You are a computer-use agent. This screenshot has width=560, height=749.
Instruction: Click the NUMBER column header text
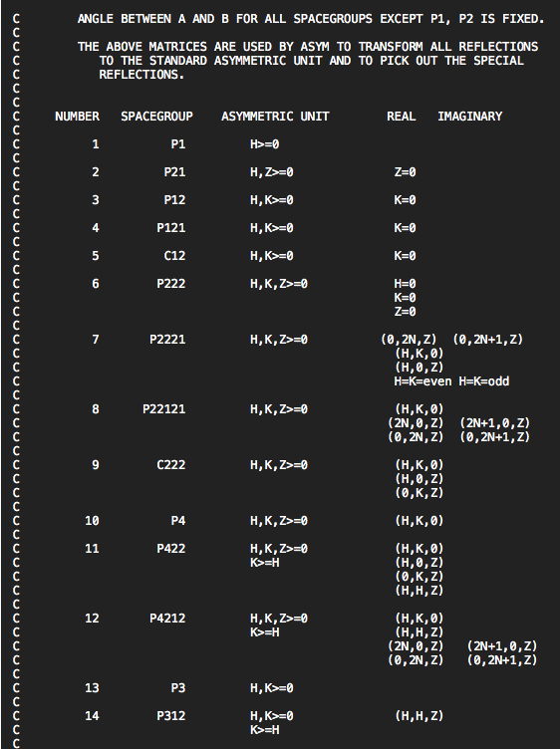point(77,117)
